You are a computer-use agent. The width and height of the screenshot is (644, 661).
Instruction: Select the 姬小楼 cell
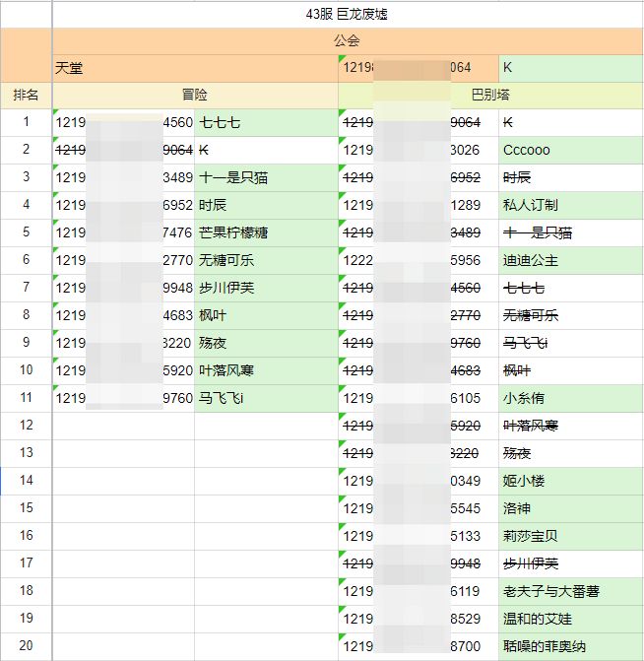click(x=570, y=482)
